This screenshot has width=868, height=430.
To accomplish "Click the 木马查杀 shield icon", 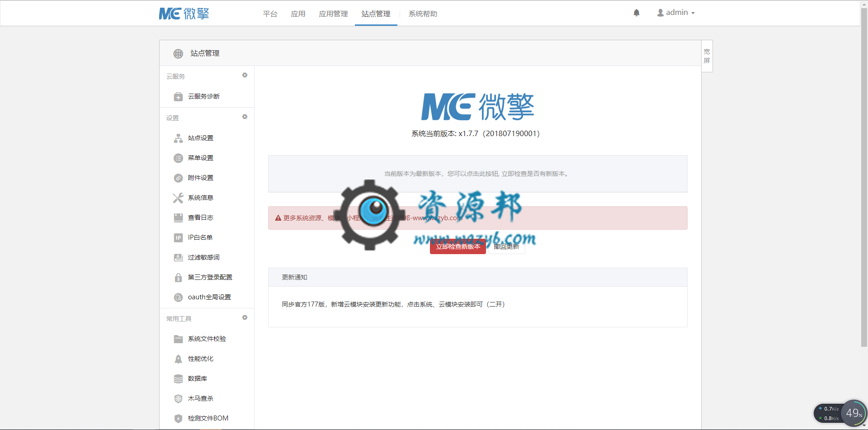I will tap(178, 399).
